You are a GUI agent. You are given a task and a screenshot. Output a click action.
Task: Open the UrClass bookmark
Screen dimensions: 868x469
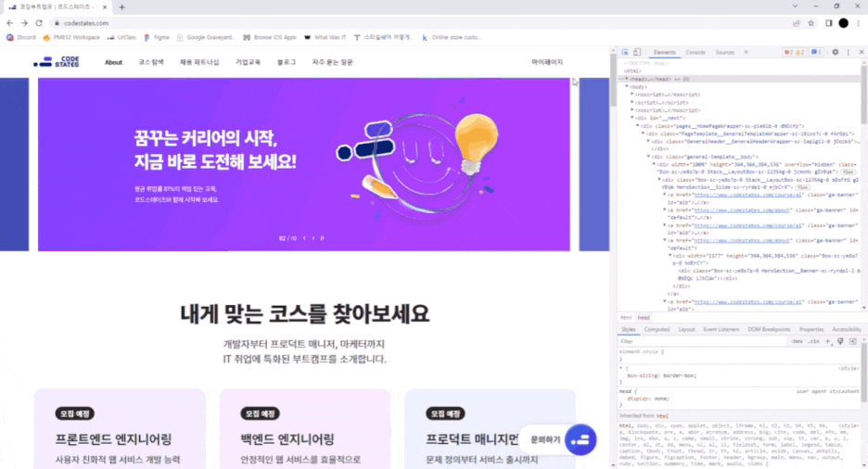(121, 38)
